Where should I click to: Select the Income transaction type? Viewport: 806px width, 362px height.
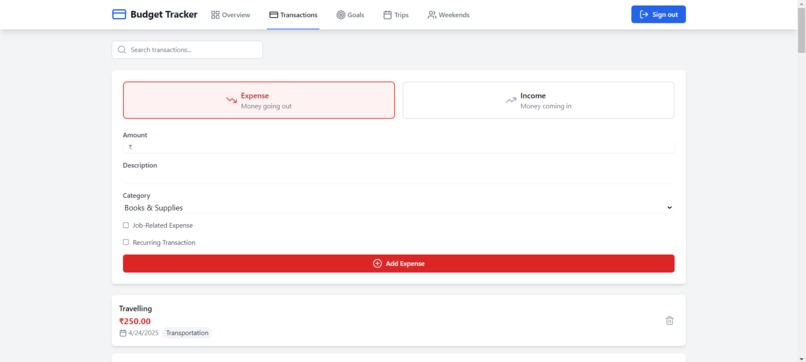click(x=538, y=100)
